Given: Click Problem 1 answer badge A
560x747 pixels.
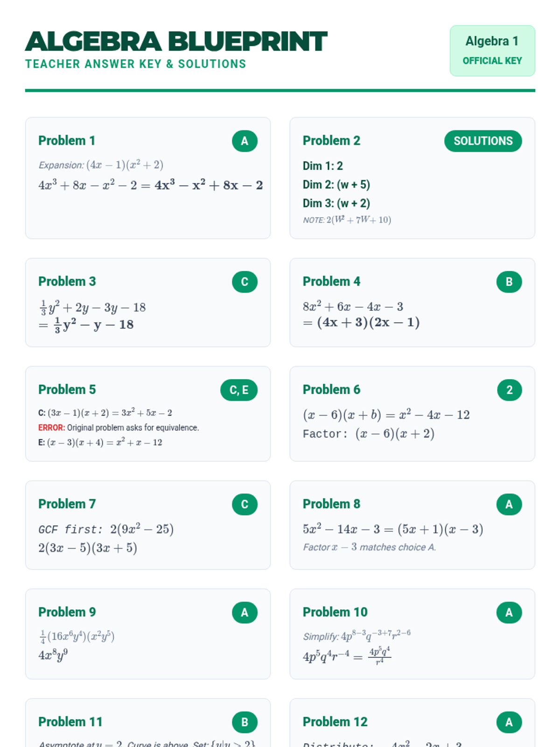Looking at the screenshot, I should [x=245, y=141].
